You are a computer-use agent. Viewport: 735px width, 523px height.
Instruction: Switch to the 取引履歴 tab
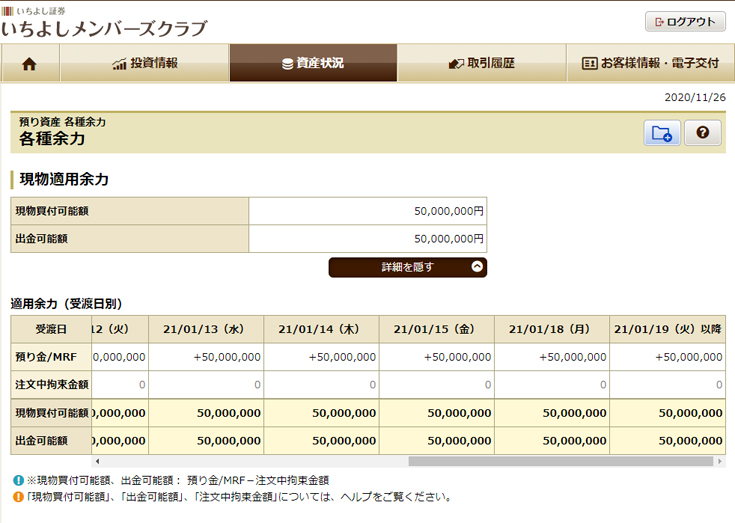(481, 63)
